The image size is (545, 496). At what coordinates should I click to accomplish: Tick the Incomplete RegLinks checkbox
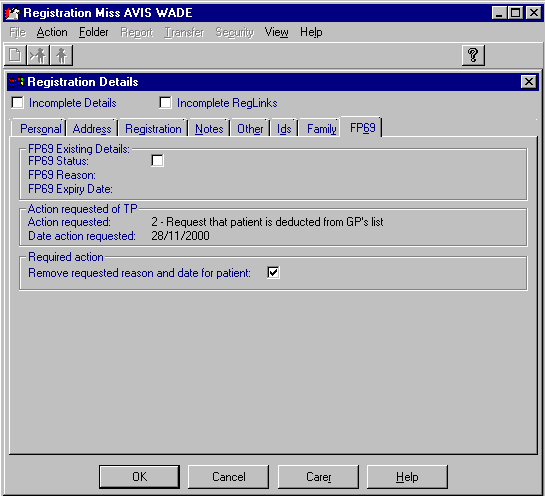(x=165, y=103)
